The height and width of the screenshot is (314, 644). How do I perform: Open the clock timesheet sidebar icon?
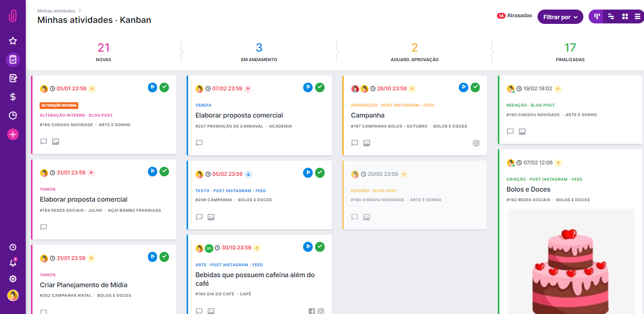click(x=13, y=247)
